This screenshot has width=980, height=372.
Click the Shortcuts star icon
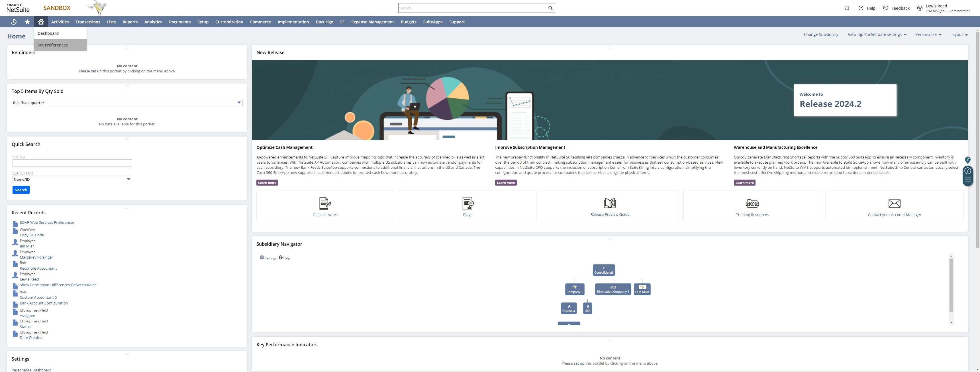pyautogui.click(x=27, y=22)
